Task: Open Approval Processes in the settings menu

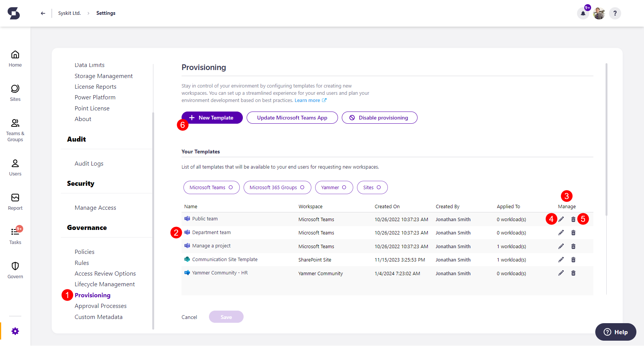Action: pos(100,306)
